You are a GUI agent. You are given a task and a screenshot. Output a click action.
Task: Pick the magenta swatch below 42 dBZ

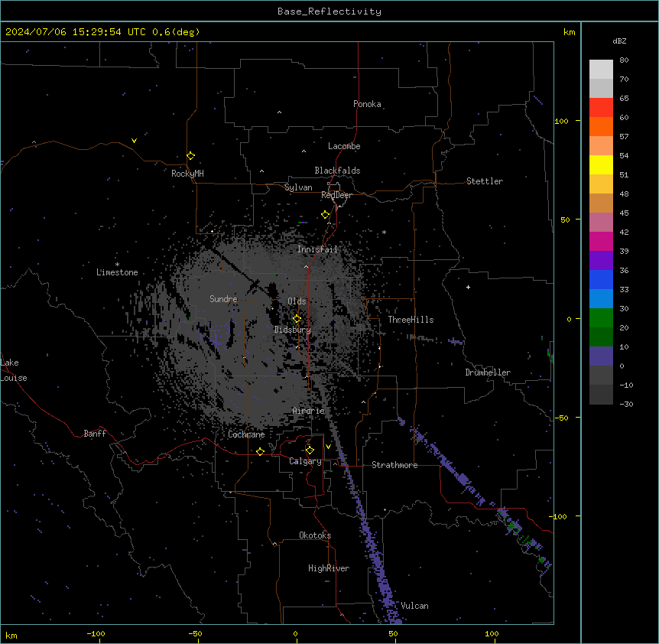[601, 241]
